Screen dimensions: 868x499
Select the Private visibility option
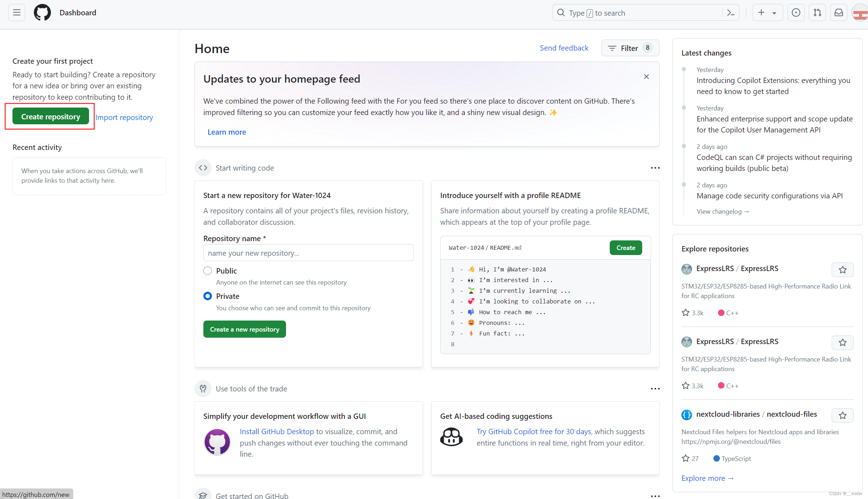208,296
